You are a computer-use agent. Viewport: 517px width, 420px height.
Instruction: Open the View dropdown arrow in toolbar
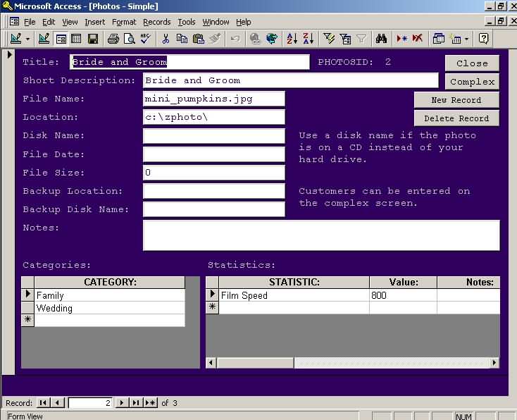pyautogui.click(x=27, y=39)
